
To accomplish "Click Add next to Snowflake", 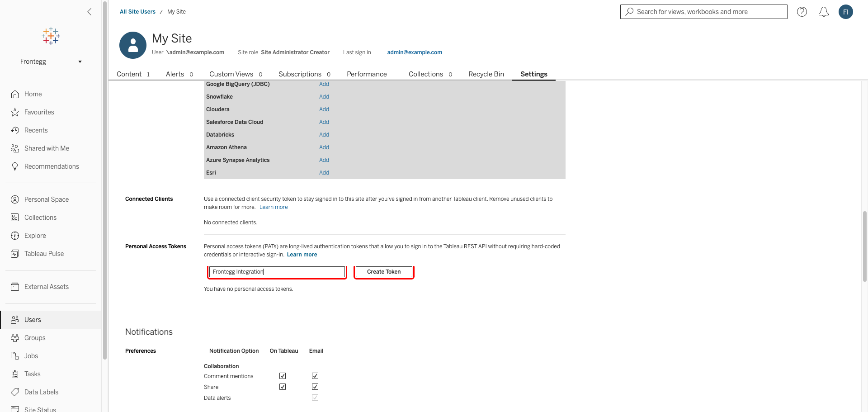I will (324, 97).
